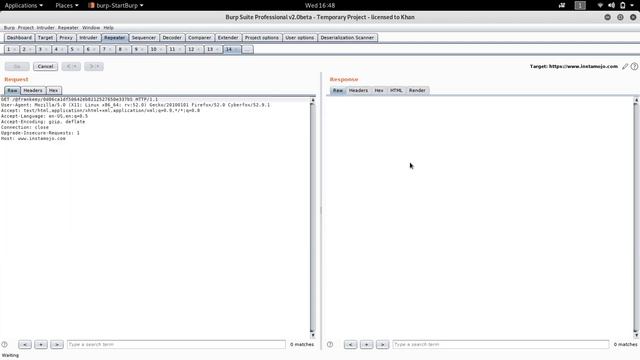The image size is (640, 360).
Task: Select request Headers view tab
Action: (33, 91)
